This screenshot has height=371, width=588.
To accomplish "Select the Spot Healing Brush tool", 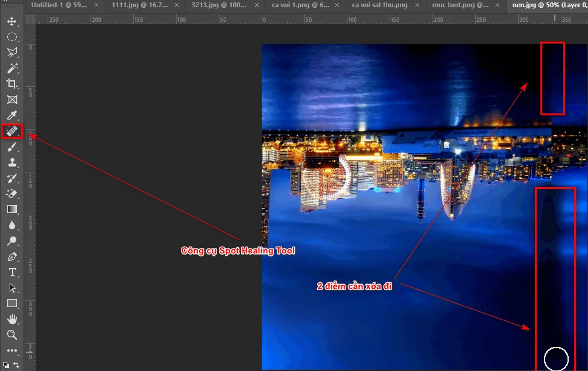I will click(12, 130).
